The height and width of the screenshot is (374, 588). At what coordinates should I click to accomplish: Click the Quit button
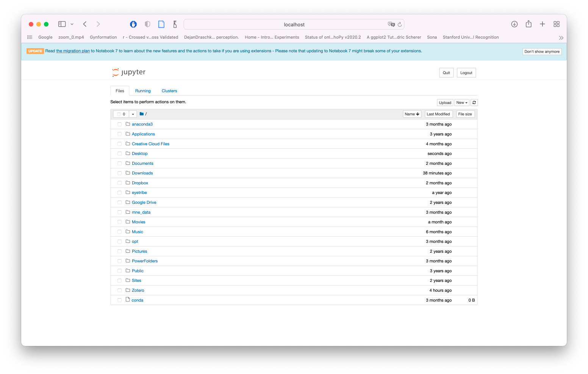click(x=446, y=73)
